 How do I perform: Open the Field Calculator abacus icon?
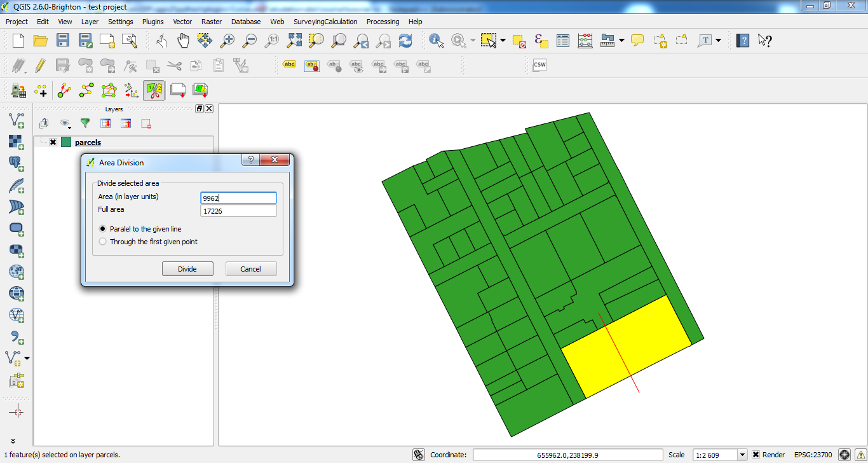coord(585,41)
